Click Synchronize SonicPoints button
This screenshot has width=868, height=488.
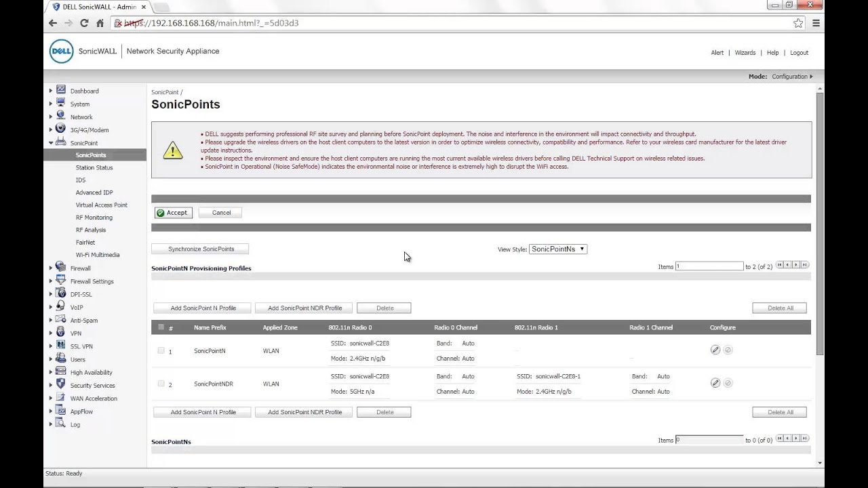click(201, 249)
